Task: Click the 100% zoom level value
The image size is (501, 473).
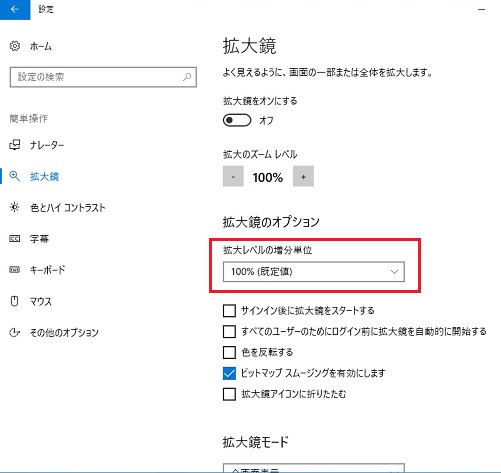Action: [268, 177]
